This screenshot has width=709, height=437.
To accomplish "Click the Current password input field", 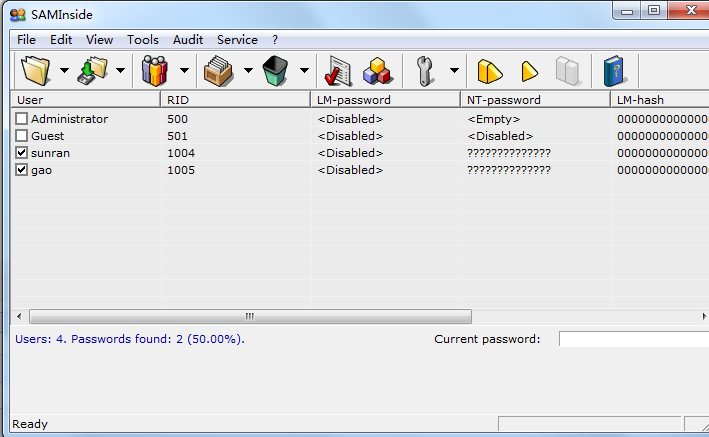I will click(634, 339).
